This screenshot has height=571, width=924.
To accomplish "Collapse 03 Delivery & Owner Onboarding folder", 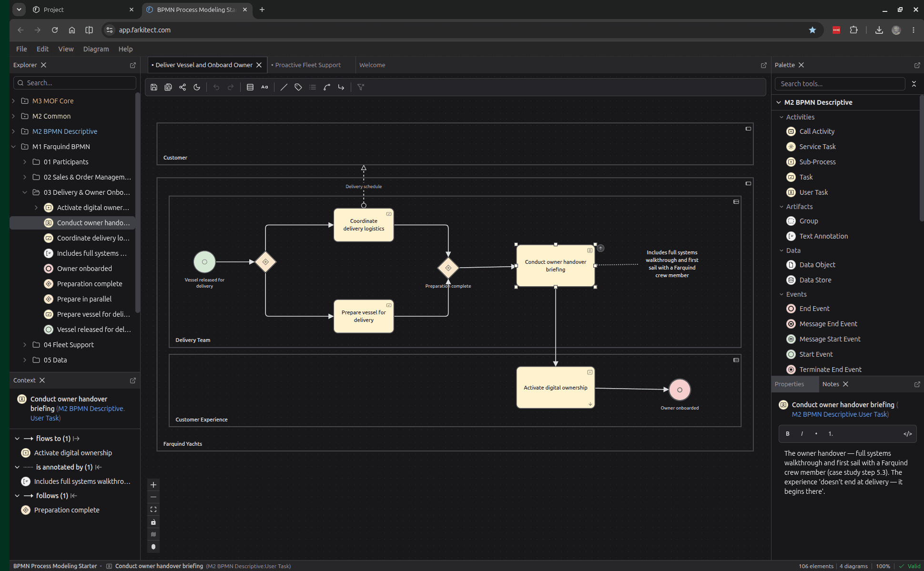I will (25, 192).
